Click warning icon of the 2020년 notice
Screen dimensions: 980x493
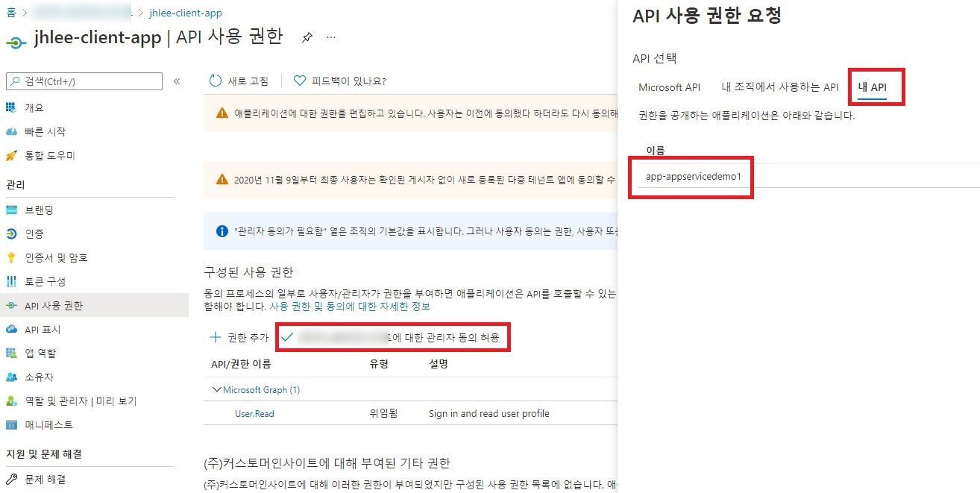click(x=222, y=179)
